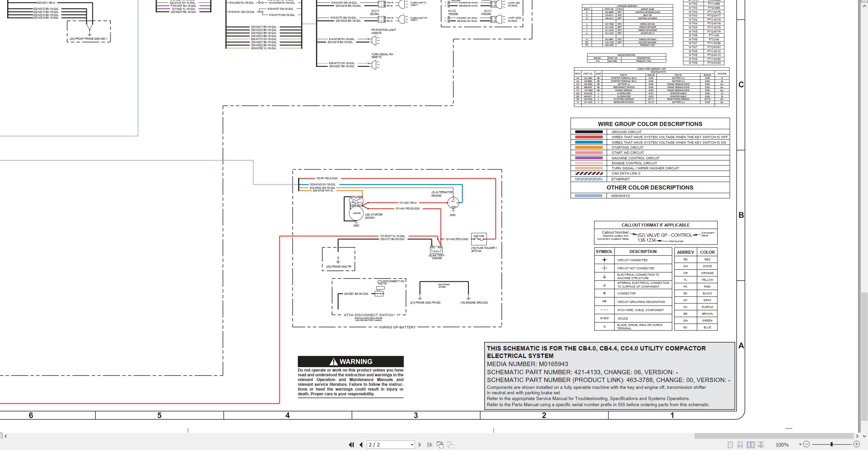Screen dimensions: 868x450
Task: Click the CAN DATA LINK 0 legend label
Action: 626,173
